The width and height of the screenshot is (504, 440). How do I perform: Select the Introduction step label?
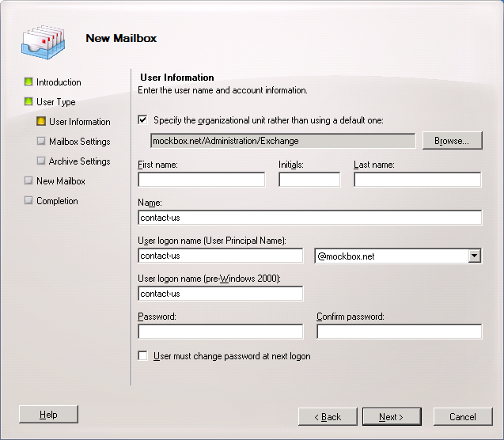(x=59, y=82)
